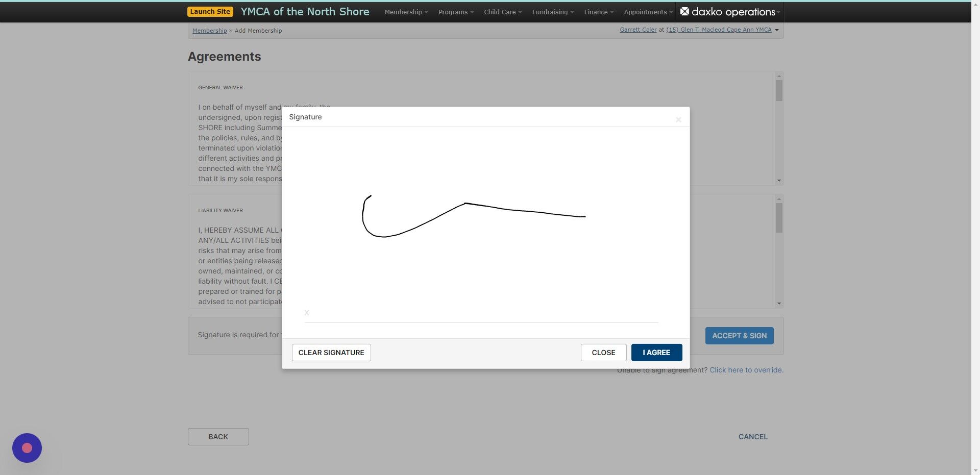
Task: Click the scroll-down arrow of the Liability Waiver box
Action: click(778, 303)
